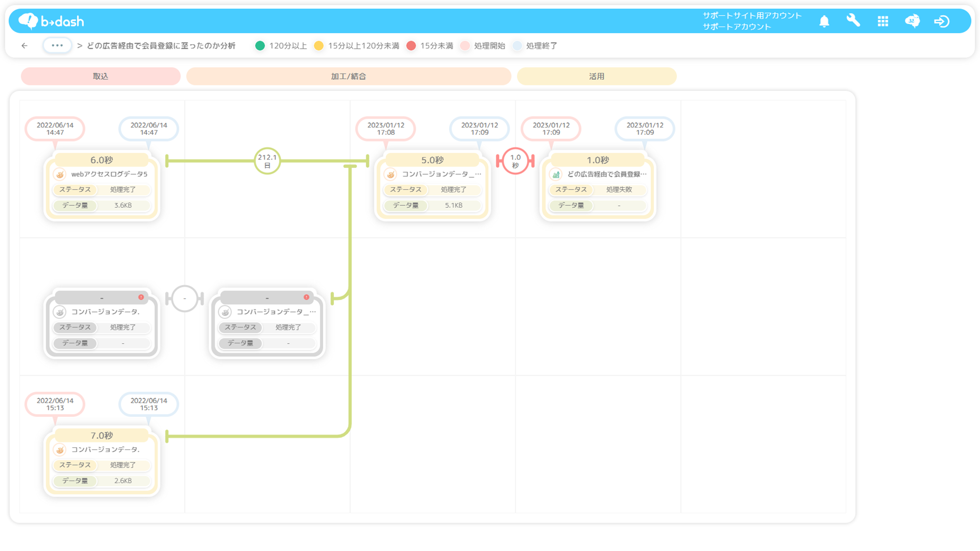The image size is (980, 551).
Task: Open the webアクセスログデータ5 node card
Action: pos(102,186)
